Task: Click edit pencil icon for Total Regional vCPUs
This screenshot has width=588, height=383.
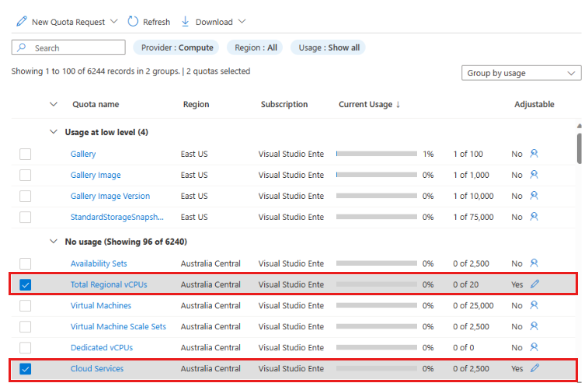Action: pyautogui.click(x=534, y=284)
